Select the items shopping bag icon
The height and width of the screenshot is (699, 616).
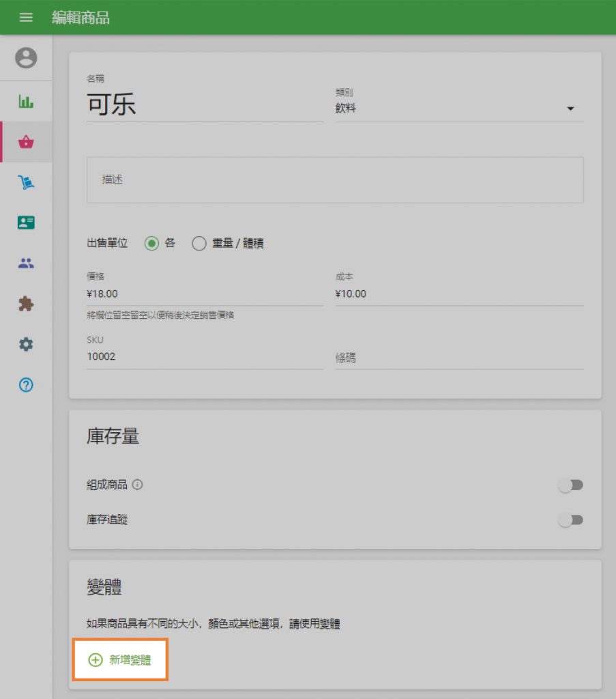26,142
